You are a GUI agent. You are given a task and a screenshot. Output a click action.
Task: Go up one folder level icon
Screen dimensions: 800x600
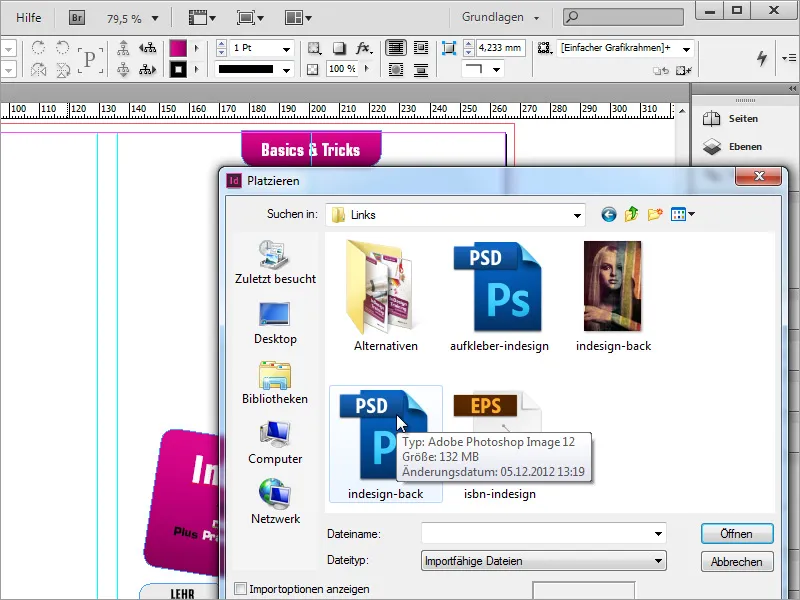[x=632, y=214]
